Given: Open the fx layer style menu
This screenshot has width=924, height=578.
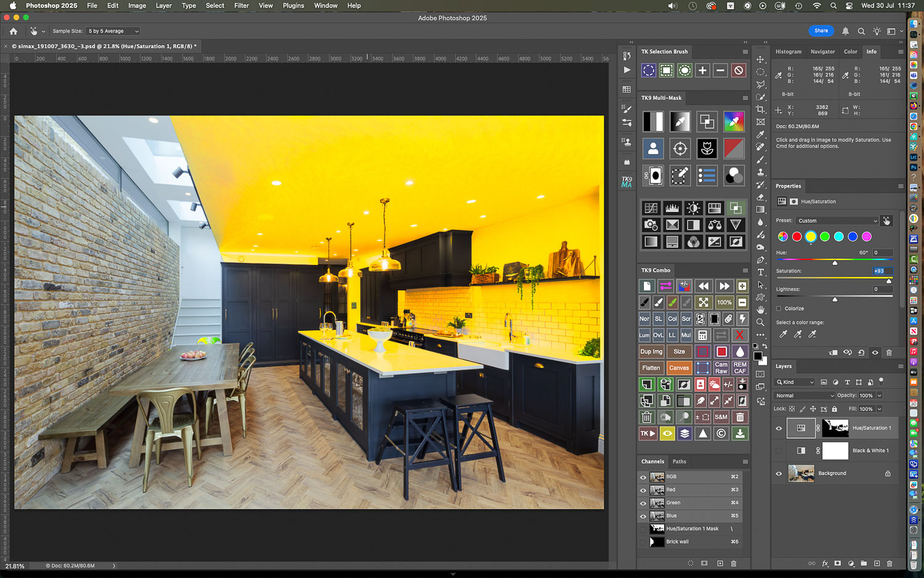Looking at the screenshot, I should point(825,563).
